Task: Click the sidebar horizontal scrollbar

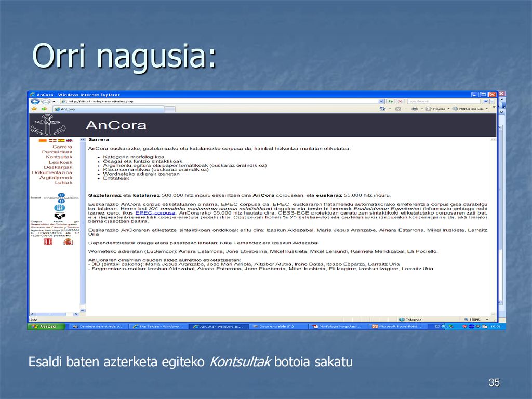Action: pyautogui.click(x=55, y=314)
